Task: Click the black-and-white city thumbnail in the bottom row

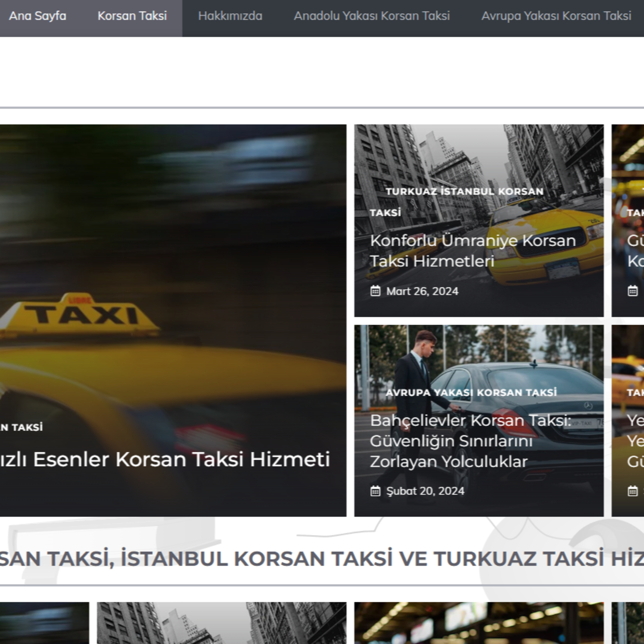Action: click(x=222, y=623)
